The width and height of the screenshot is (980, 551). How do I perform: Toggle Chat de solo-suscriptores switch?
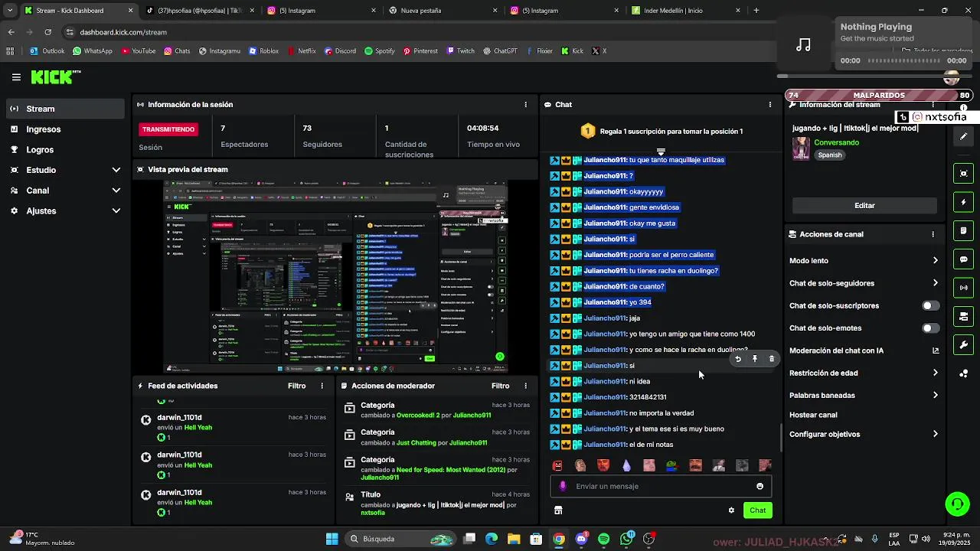pyautogui.click(x=930, y=306)
